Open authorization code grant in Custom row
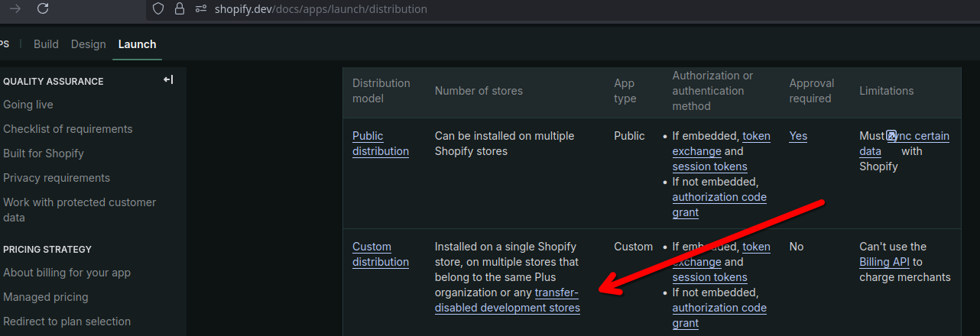 click(x=719, y=315)
